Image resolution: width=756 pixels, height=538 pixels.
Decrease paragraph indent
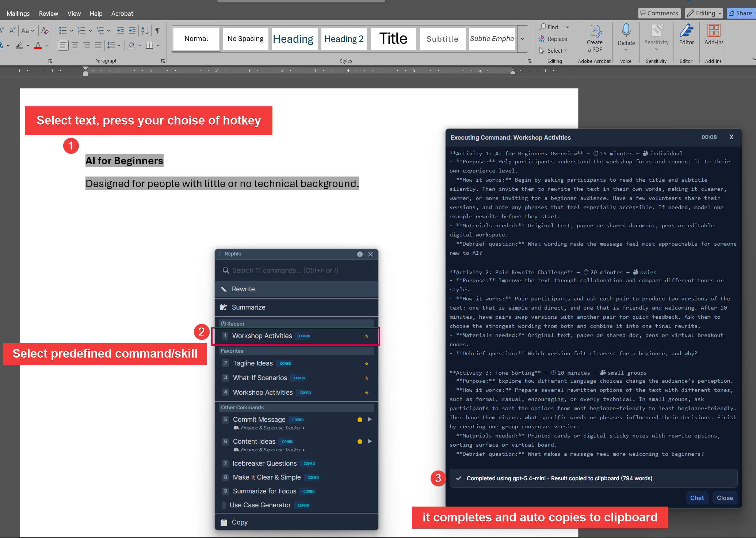click(120, 31)
